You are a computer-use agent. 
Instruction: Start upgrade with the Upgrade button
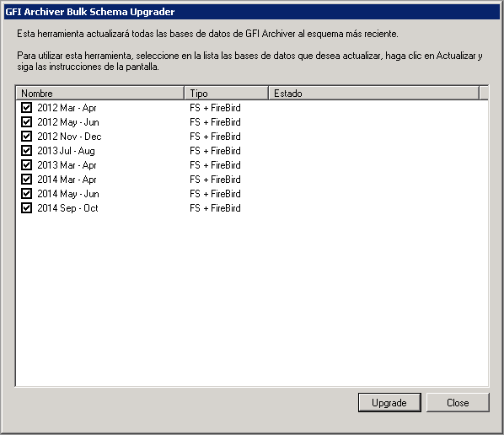tap(389, 402)
